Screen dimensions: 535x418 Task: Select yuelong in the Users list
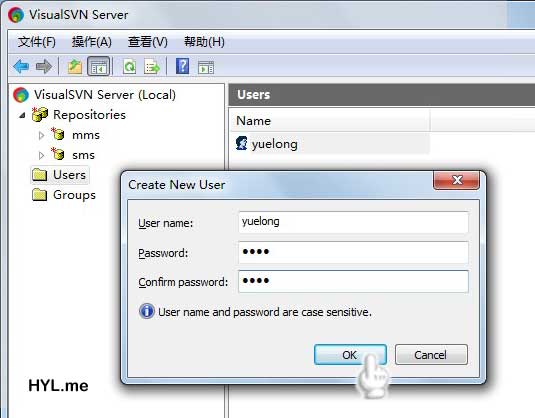[275, 144]
